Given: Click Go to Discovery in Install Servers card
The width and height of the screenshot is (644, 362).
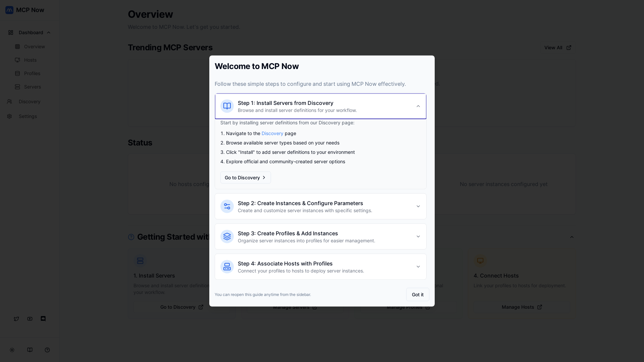Looking at the screenshot, I should pyautogui.click(x=181, y=307).
